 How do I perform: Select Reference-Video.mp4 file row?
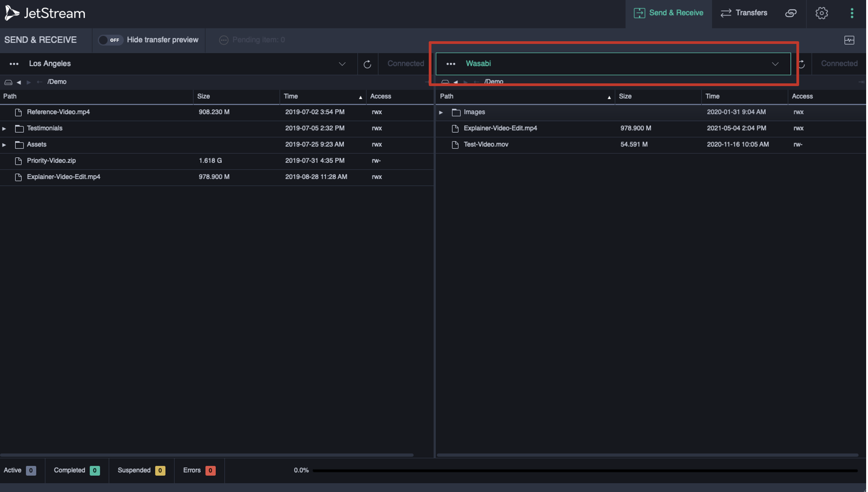[217, 112]
